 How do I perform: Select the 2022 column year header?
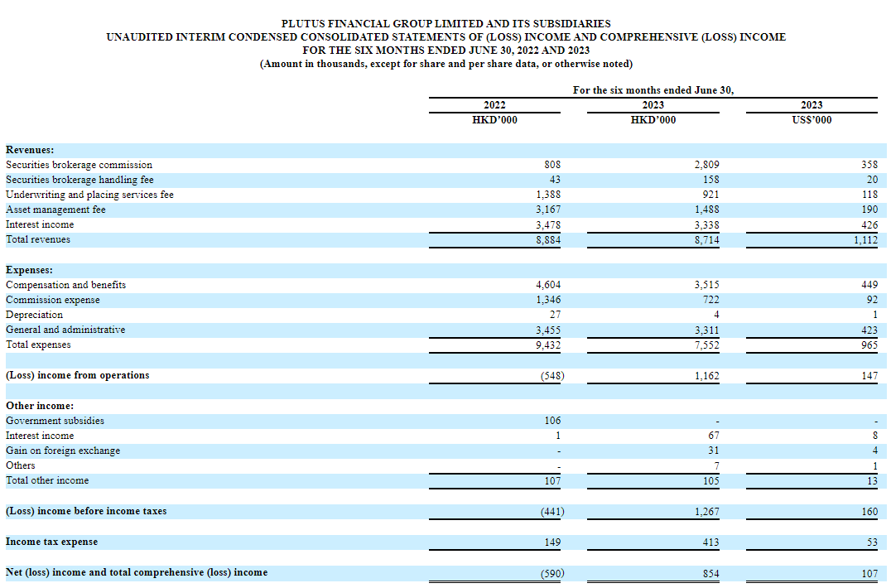494,105
